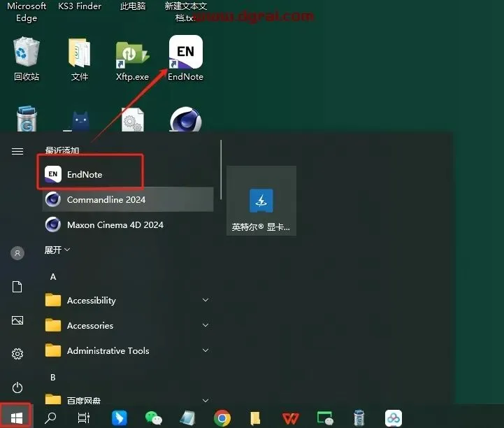Screen dimensions: 504x428
Task: Select the 最近添加 header text
Action: tap(62, 150)
